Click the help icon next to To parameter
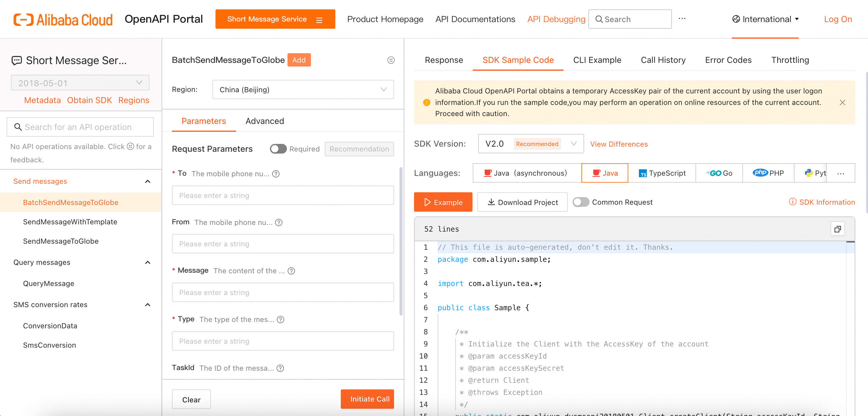868x416 pixels. pos(276,174)
